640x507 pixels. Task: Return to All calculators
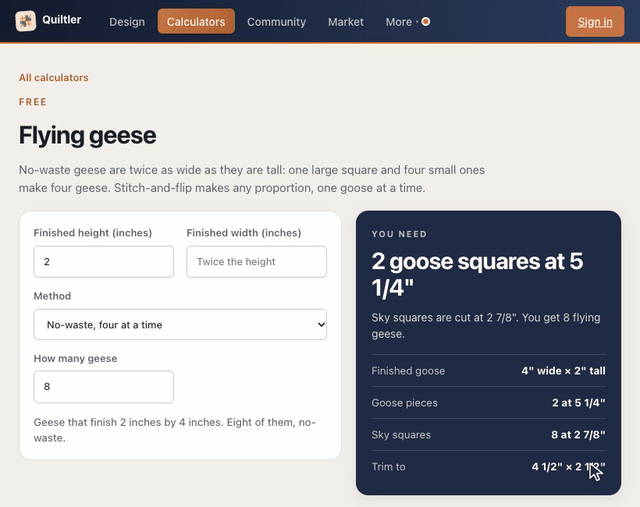(x=53, y=78)
